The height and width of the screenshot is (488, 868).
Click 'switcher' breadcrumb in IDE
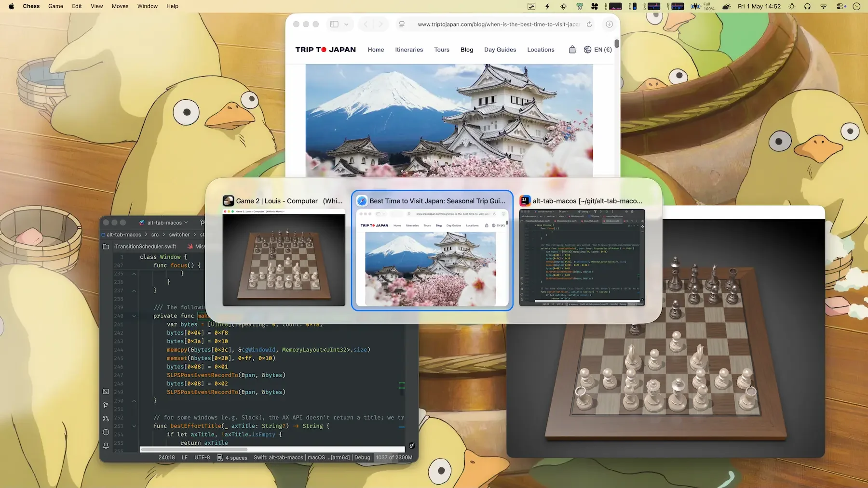click(x=179, y=235)
